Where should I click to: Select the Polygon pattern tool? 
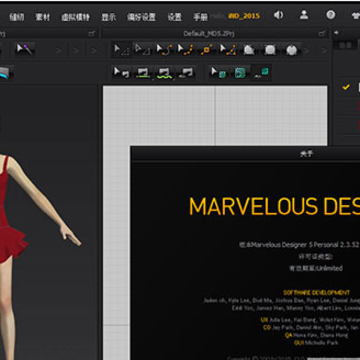tap(249, 50)
